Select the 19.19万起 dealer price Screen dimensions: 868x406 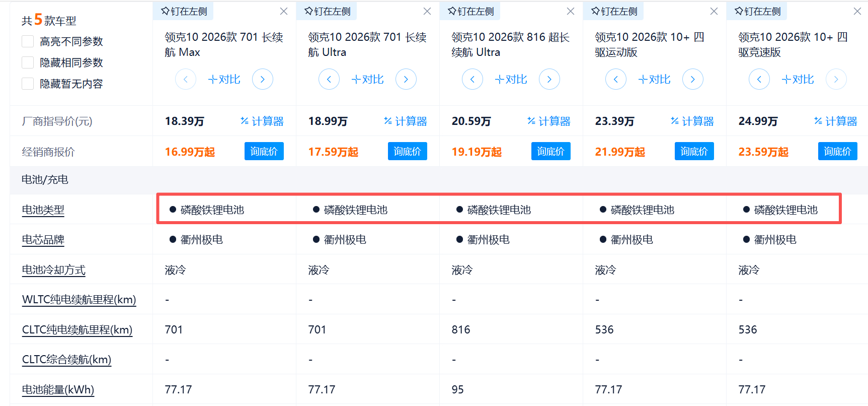click(x=477, y=152)
